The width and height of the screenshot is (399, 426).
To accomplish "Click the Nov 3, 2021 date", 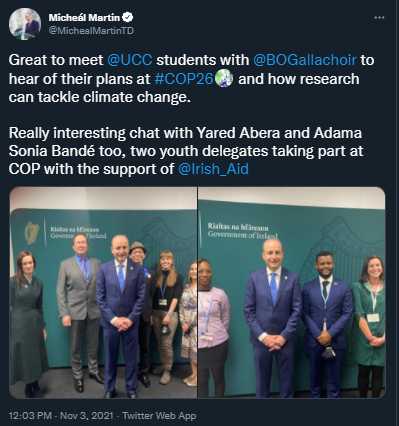I will (87, 416).
